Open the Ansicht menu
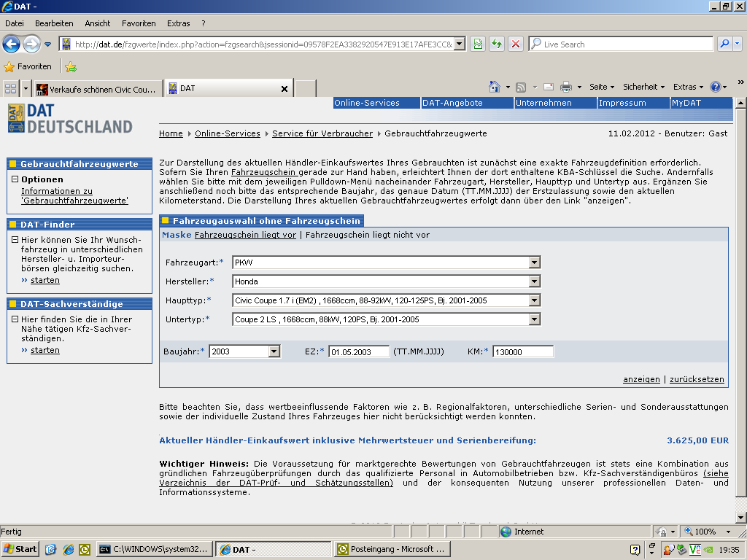This screenshot has width=747, height=560. (x=98, y=23)
